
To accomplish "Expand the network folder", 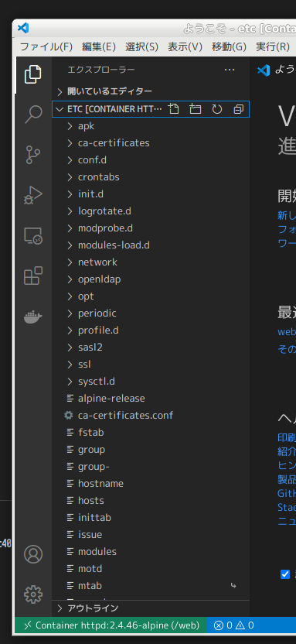I will tap(151, 262).
